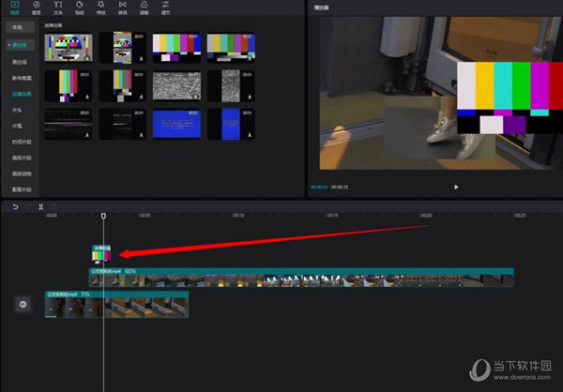Open the 转场 (Transition) icon
Viewport: 563px width, 392px height.
tap(122, 8)
